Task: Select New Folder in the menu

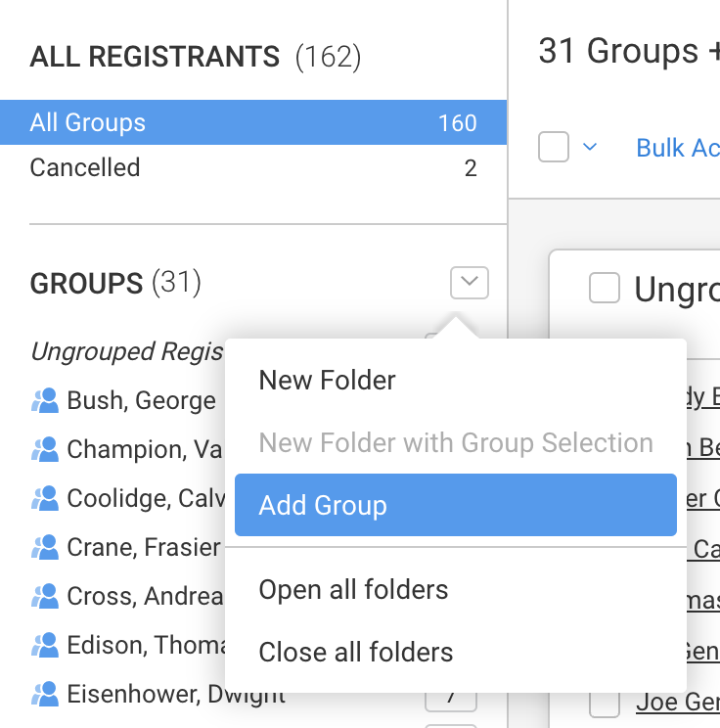Action: (x=328, y=380)
